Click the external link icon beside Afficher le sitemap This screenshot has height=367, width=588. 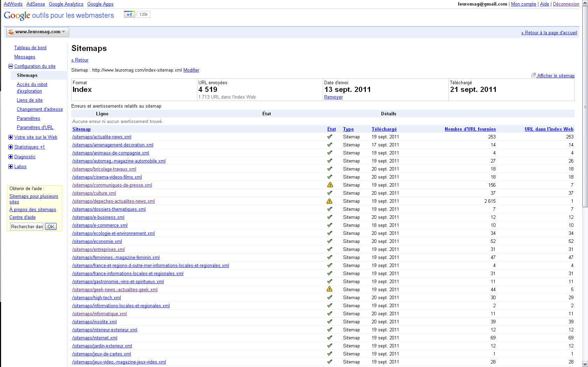point(533,75)
